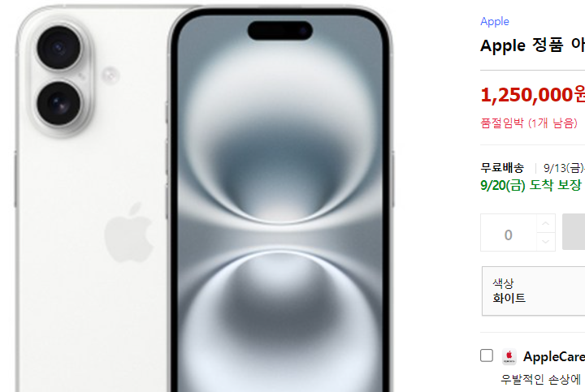Image resolution: width=585 pixels, height=392 pixels.
Task: Open the 색상 화이트 color dropdown
Action: [534, 291]
